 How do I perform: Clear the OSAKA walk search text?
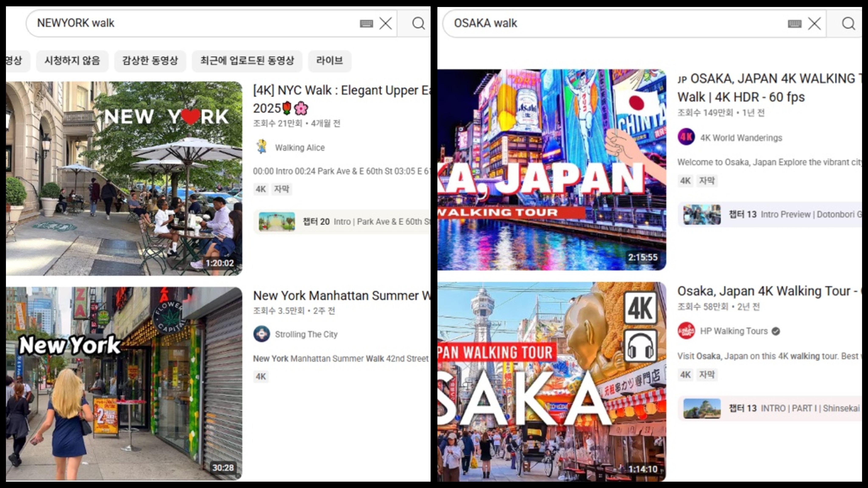[814, 24]
